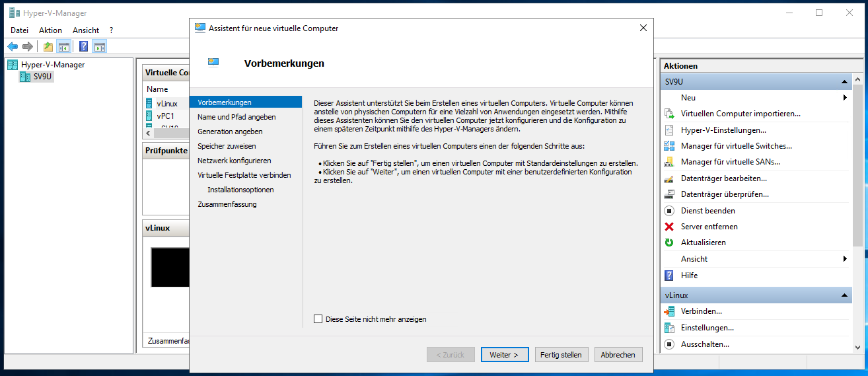Click the left scroll arrow of VM list
868x376 pixels.
[x=149, y=133]
